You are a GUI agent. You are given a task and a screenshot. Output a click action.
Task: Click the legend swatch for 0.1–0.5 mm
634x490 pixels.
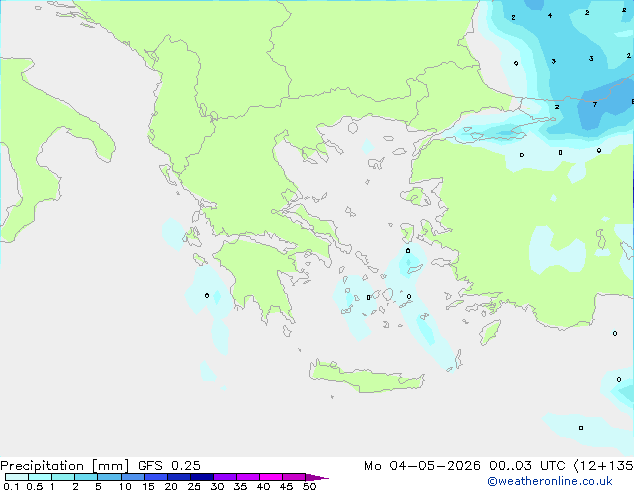pyautogui.click(x=17, y=477)
